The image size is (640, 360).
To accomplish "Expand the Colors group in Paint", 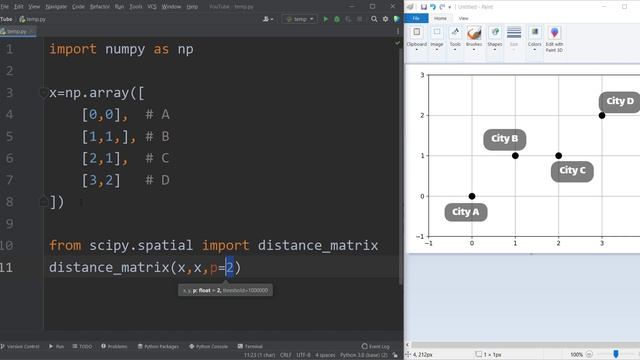I will point(534,39).
